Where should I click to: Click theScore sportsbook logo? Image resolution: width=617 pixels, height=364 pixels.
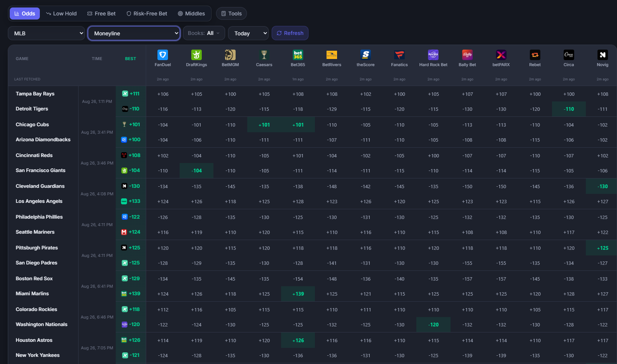click(366, 55)
